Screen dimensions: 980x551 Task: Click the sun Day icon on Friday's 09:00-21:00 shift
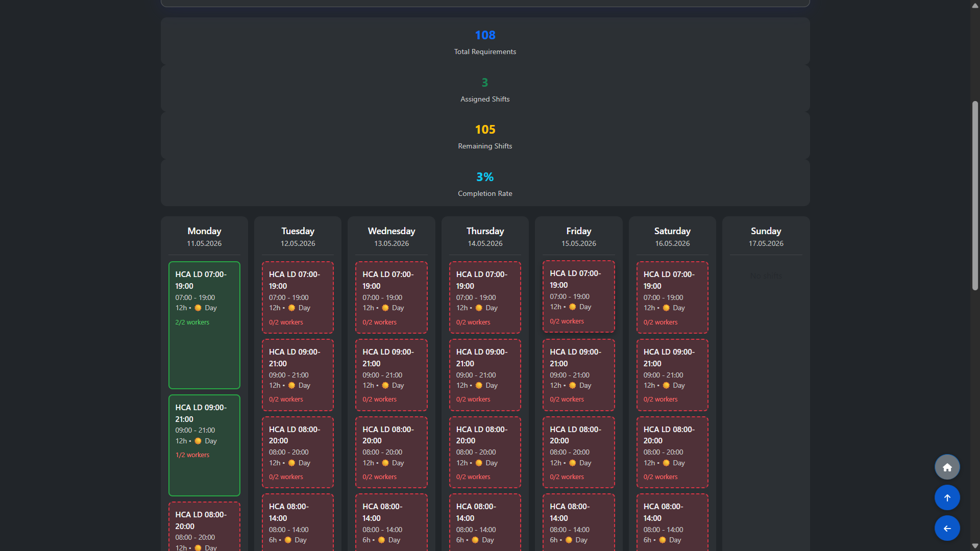[x=572, y=386]
